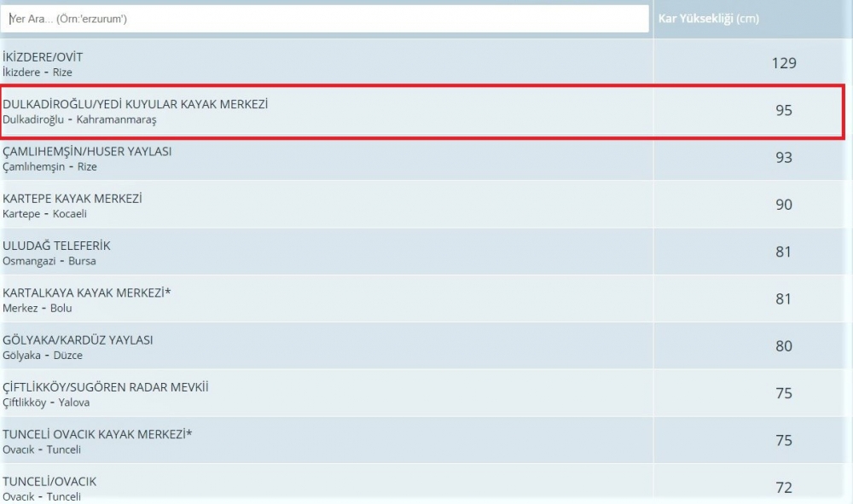Viewport: 853px width, 504px height.
Task: Sort by the Kar Yüksekliği (cm) column header
Action: coord(712,18)
